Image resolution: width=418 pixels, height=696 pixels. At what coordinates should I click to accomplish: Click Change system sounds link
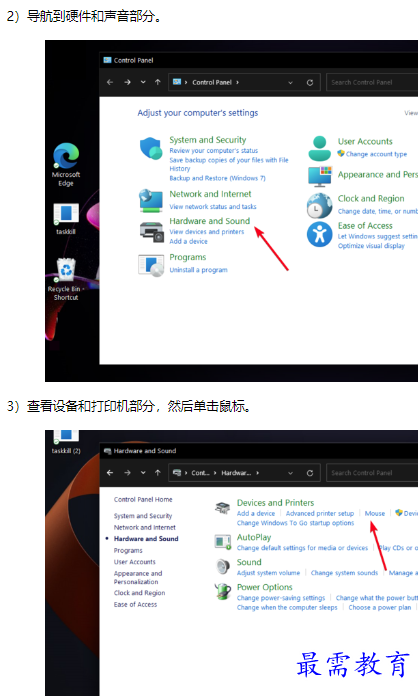(x=344, y=573)
